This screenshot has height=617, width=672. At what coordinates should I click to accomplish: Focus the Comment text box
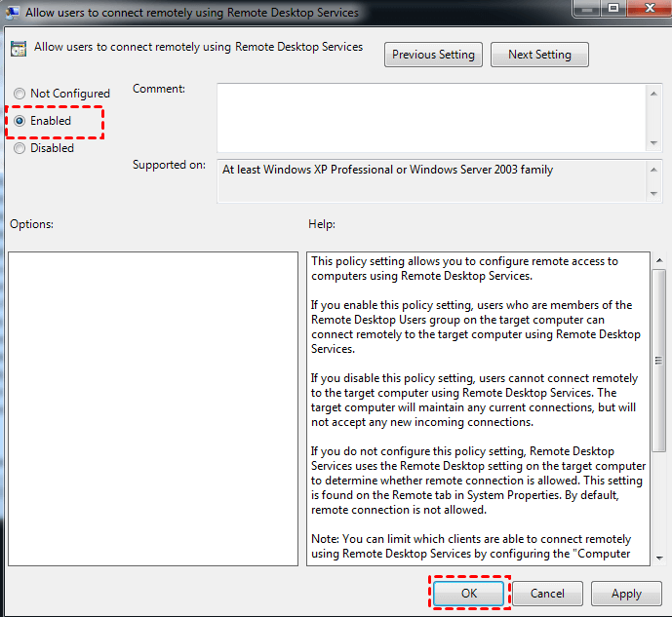pyautogui.click(x=429, y=117)
